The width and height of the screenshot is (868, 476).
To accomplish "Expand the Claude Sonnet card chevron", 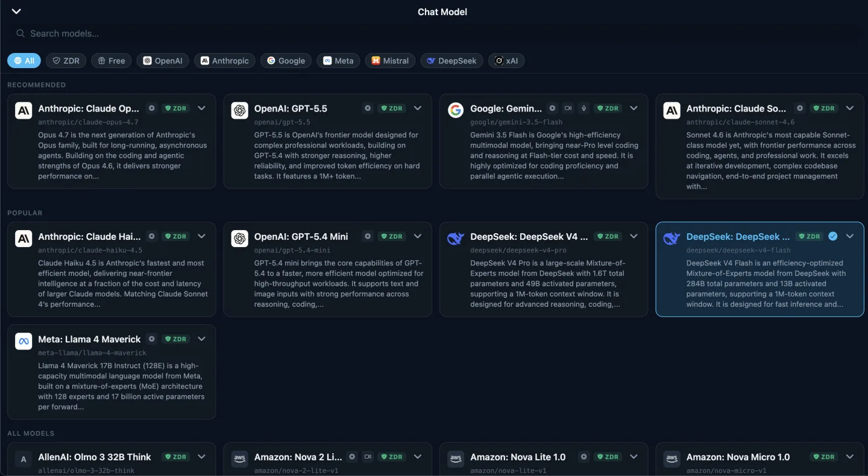I will (850, 108).
